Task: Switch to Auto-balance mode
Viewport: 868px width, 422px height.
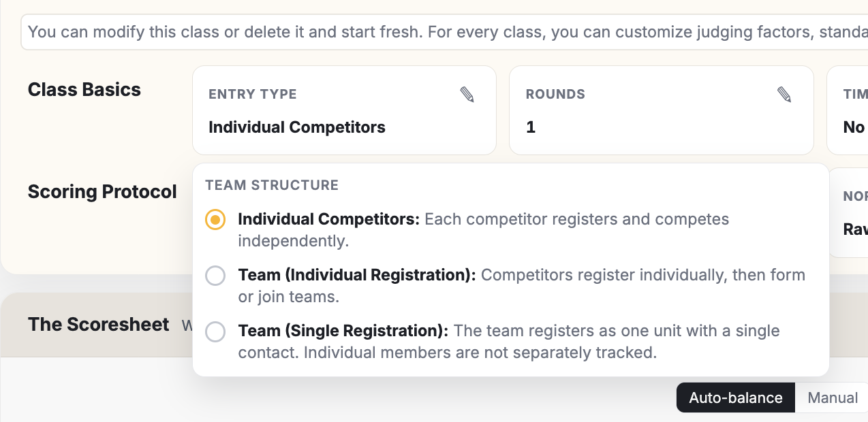Action: pyautogui.click(x=736, y=397)
